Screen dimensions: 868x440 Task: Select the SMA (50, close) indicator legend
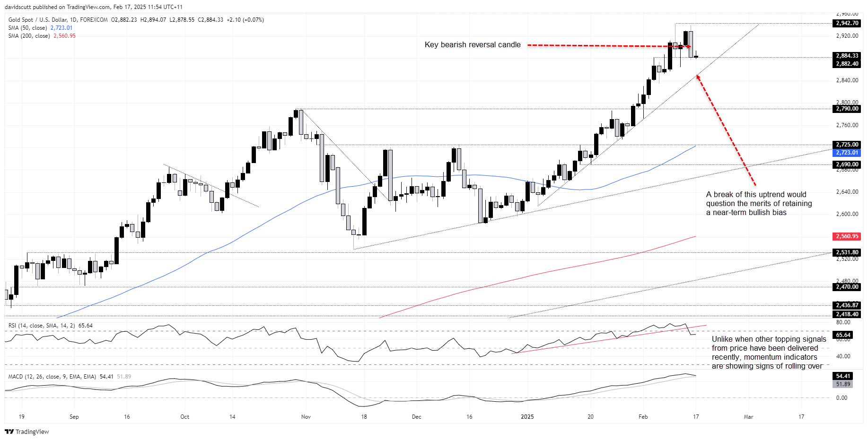27,28
